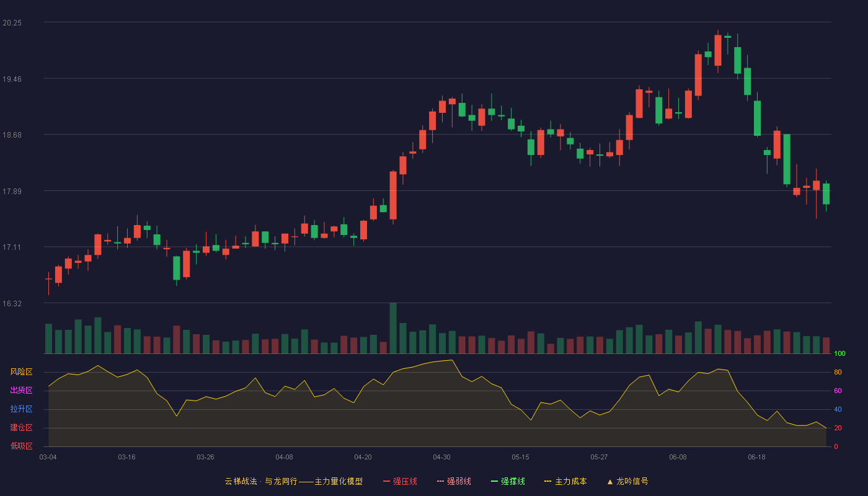Click the 04-08 date axis label

pos(284,457)
